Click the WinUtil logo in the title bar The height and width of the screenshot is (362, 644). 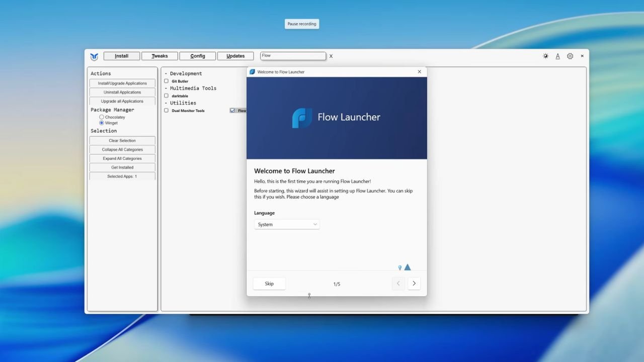[x=94, y=56]
